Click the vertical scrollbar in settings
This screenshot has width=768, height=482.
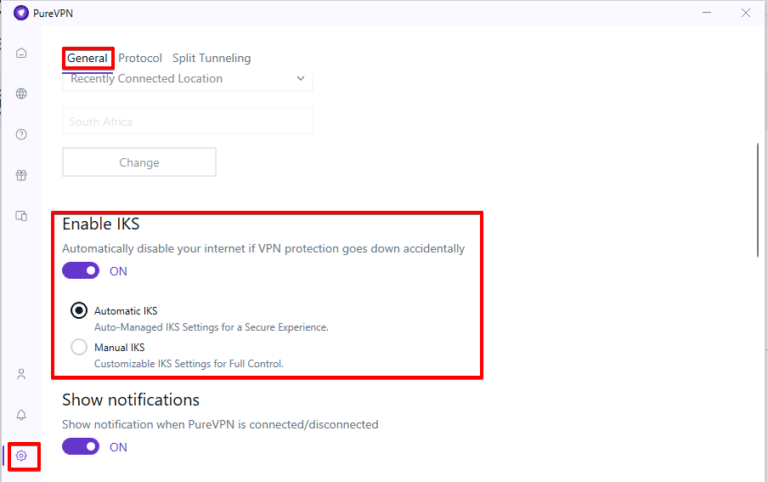[x=757, y=200]
